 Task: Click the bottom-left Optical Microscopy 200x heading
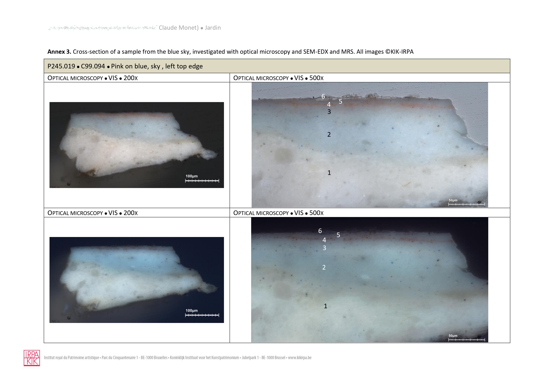coord(93,213)
